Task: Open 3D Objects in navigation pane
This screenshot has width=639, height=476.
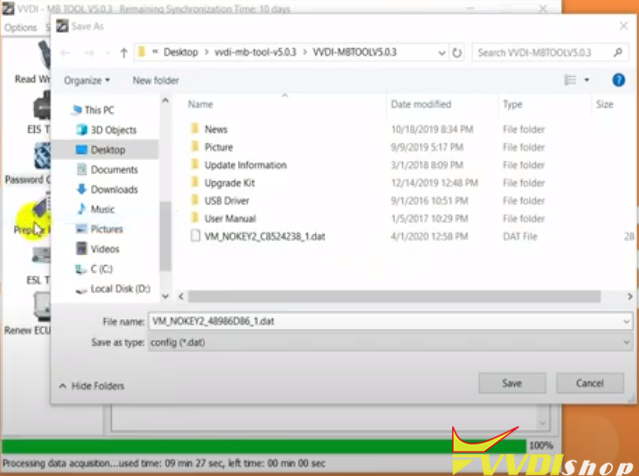Action: click(x=106, y=130)
